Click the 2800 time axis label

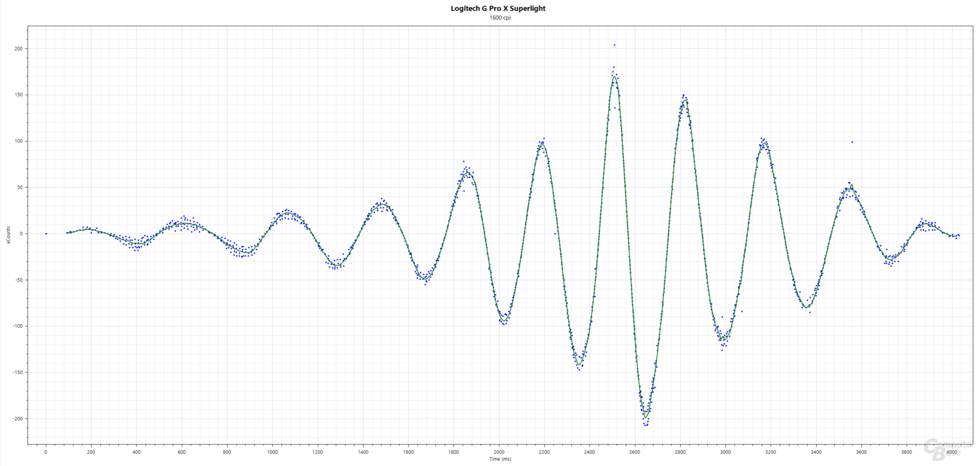680,452
